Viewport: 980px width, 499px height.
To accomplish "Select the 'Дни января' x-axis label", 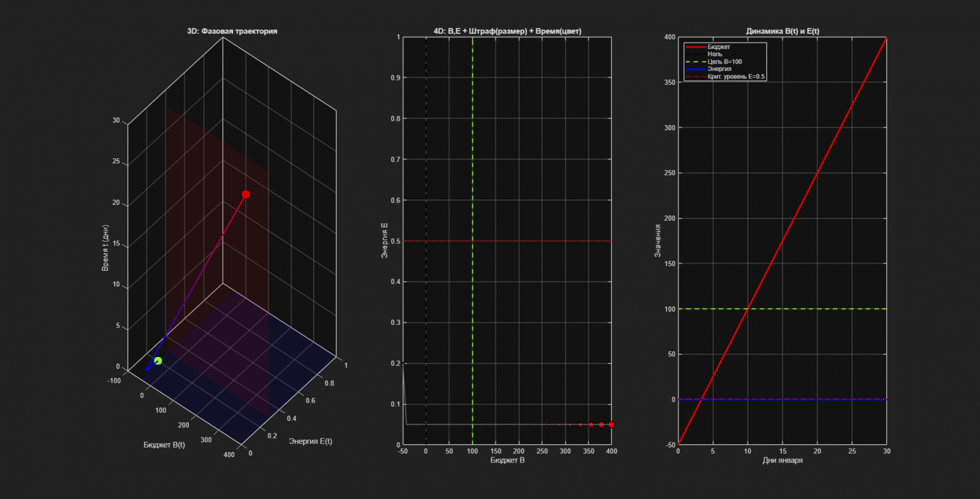I will (782, 460).
